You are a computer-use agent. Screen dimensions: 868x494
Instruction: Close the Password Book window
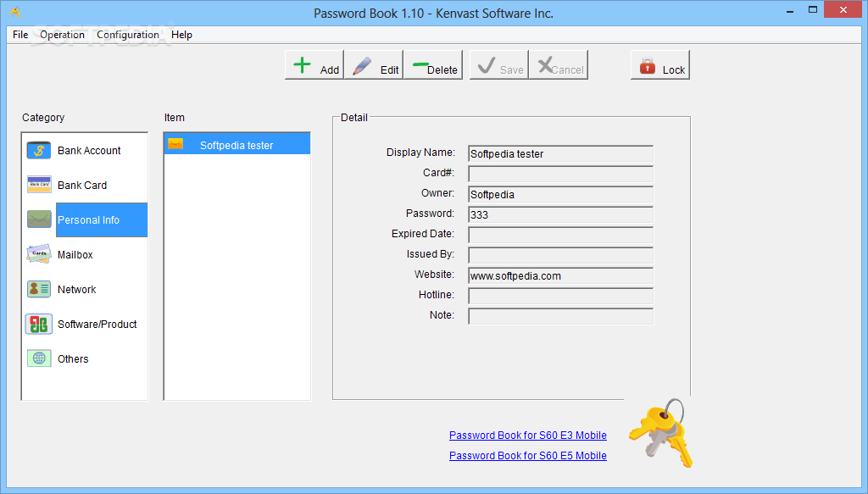pyautogui.click(x=843, y=9)
